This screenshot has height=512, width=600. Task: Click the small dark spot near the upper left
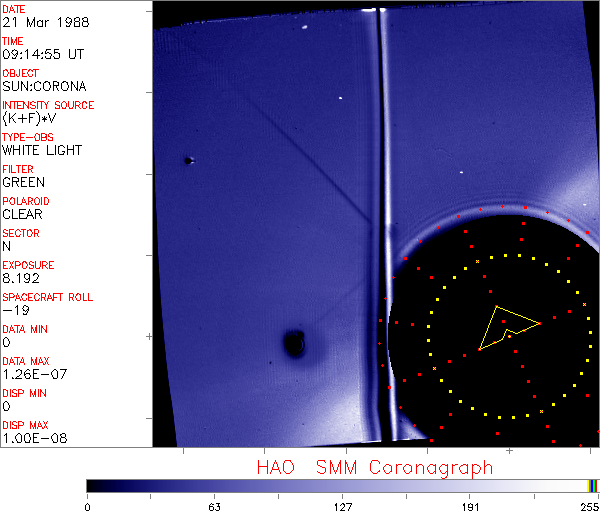[188, 160]
